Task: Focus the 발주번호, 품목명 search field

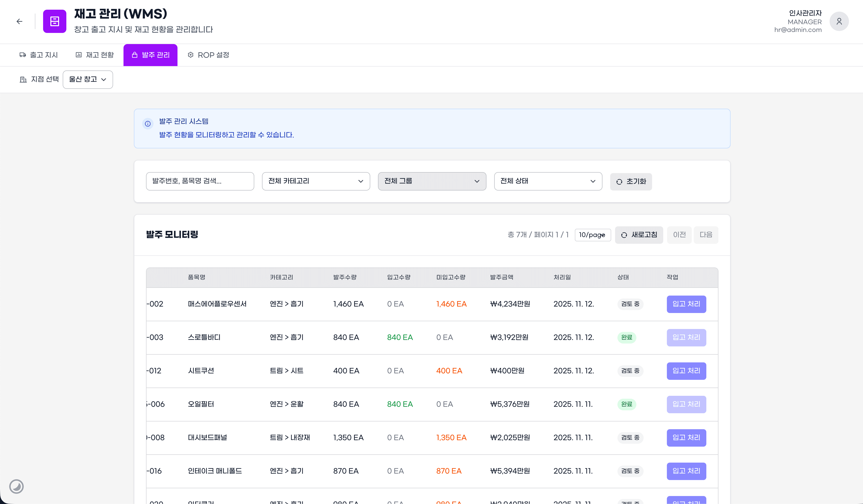Action: pos(200,181)
